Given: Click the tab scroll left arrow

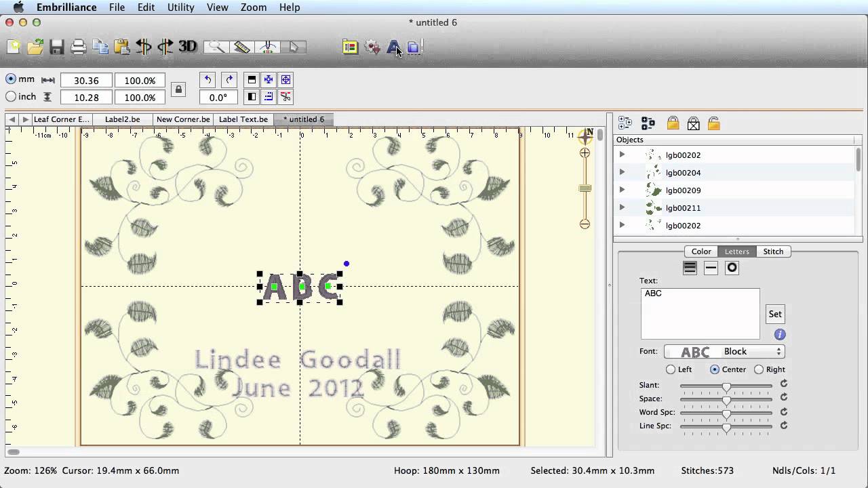Looking at the screenshot, I should coord(12,119).
